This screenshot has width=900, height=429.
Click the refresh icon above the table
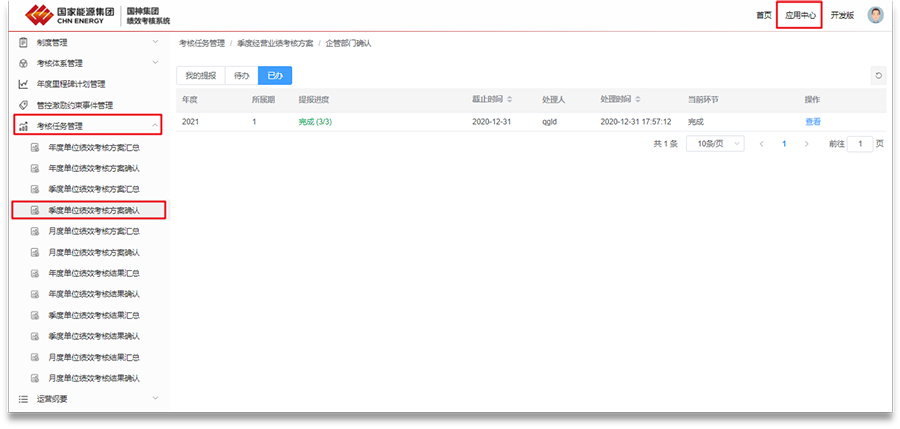878,75
